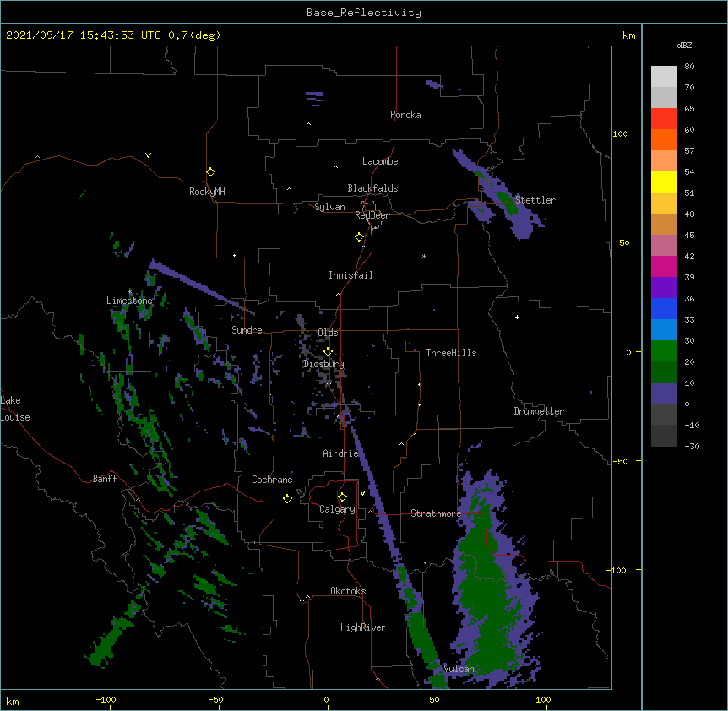This screenshot has height=711, width=728.
Task: Pick the magenta 39-42 dBZ legend swatch
Action: tap(664, 266)
